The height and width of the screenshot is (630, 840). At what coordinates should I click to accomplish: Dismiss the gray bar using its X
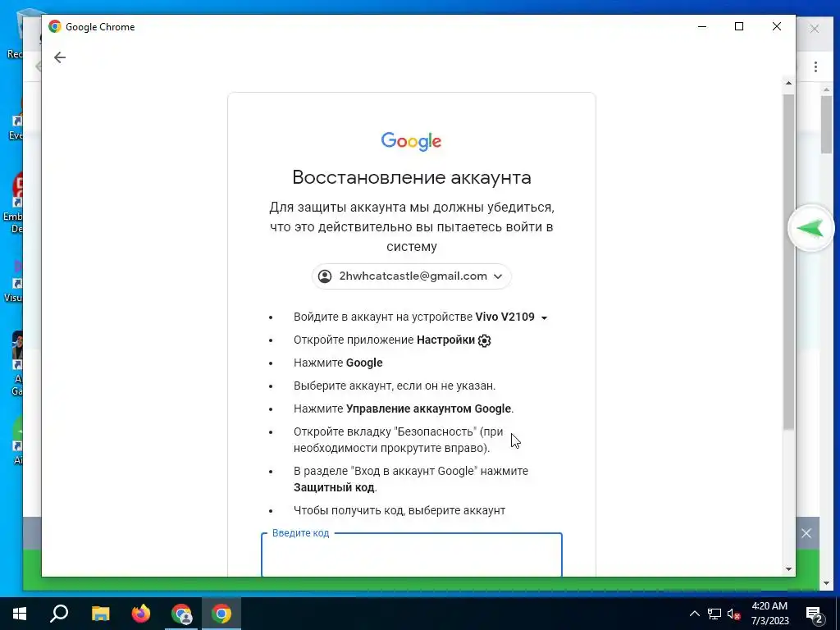(x=806, y=533)
